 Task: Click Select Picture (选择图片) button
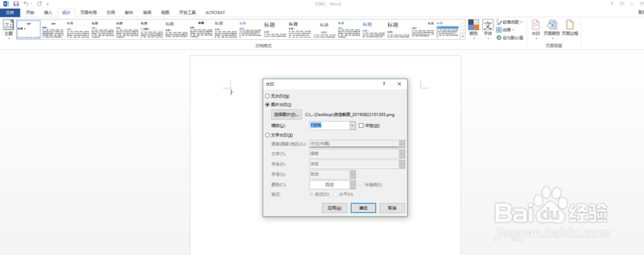(287, 115)
